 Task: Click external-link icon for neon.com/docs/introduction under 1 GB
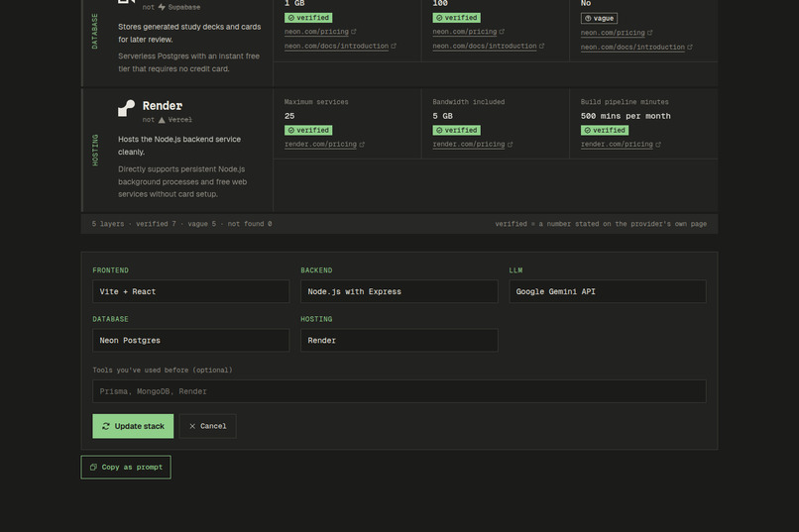(394, 46)
